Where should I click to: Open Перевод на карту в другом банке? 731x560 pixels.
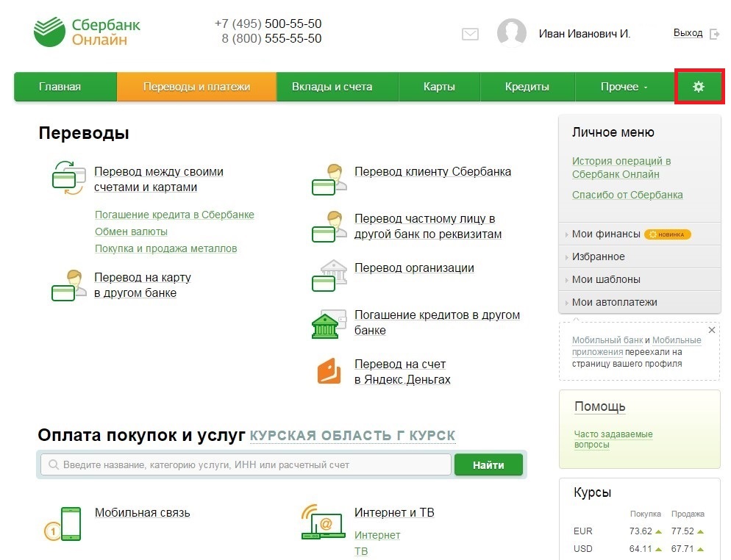[x=142, y=285]
